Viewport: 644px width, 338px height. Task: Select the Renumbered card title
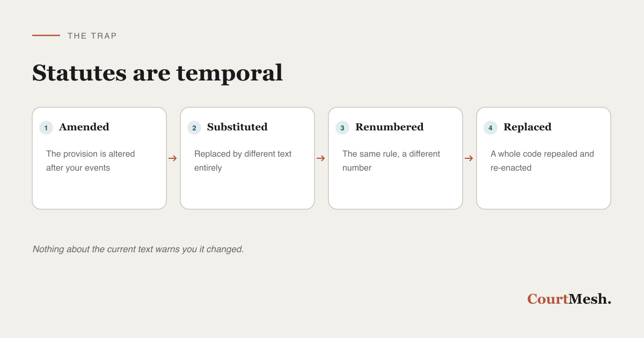pos(390,127)
